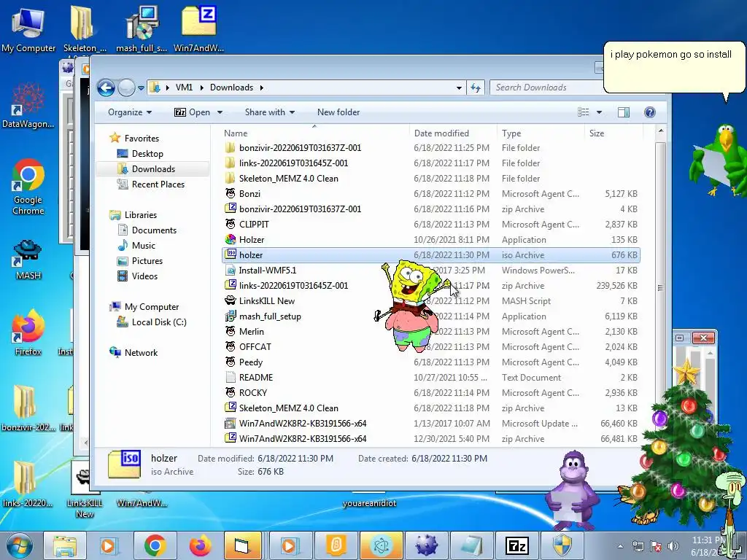The image size is (747, 560).
Task: Select the Install-WMF5.1 PowerShell script
Action: click(x=430, y=271)
